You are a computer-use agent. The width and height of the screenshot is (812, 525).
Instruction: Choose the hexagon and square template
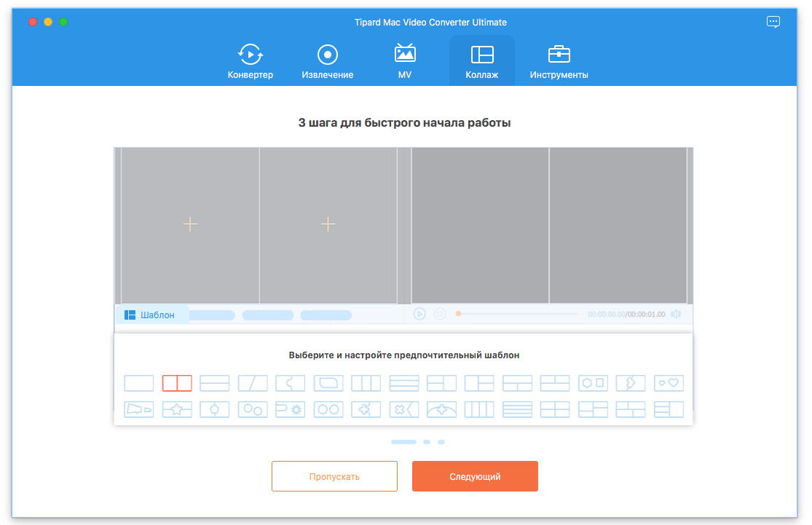pyautogui.click(x=593, y=383)
